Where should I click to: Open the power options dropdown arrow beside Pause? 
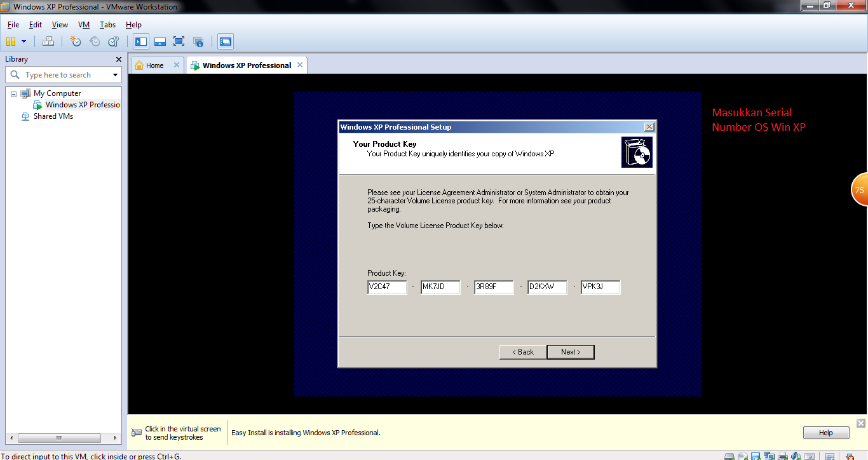(x=24, y=41)
